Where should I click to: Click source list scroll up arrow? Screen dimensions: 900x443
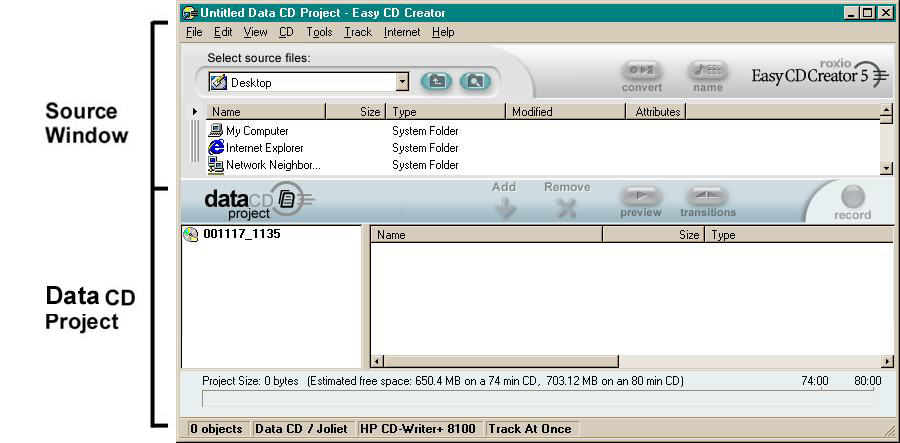click(x=887, y=109)
